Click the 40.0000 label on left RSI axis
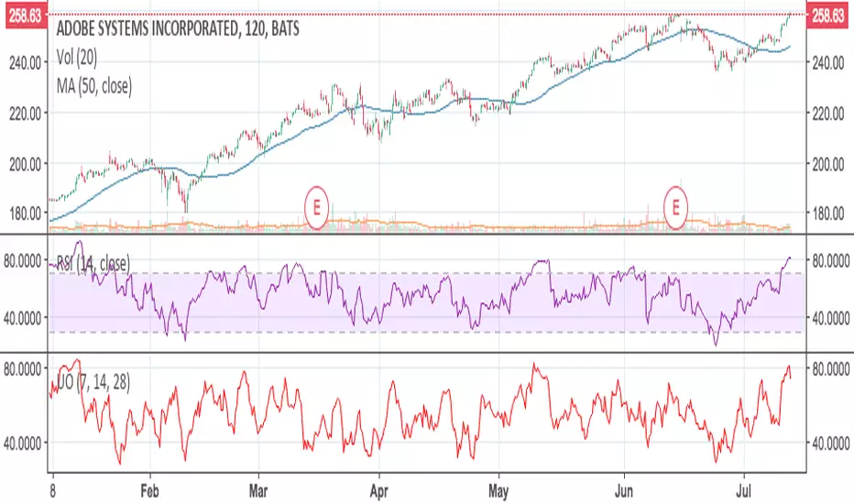Image resolution: width=854 pixels, height=504 pixels. pos(22,318)
